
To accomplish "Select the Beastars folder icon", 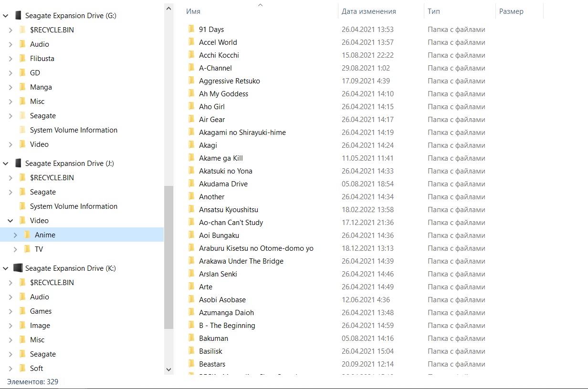I will click(191, 364).
